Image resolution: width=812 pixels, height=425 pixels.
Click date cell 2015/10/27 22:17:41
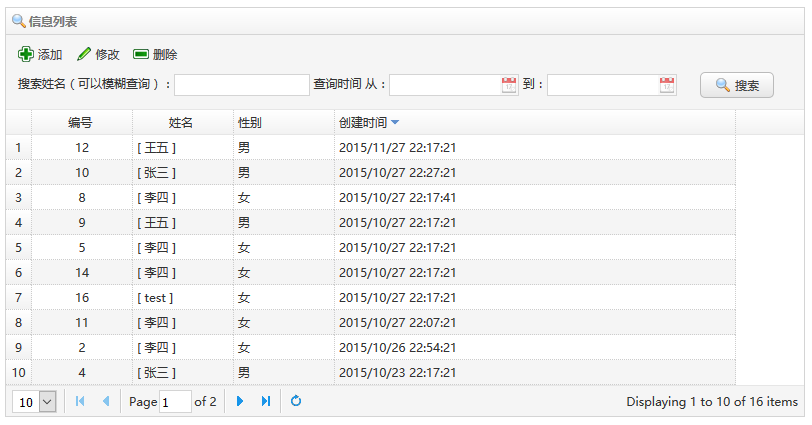coord(535,197)
